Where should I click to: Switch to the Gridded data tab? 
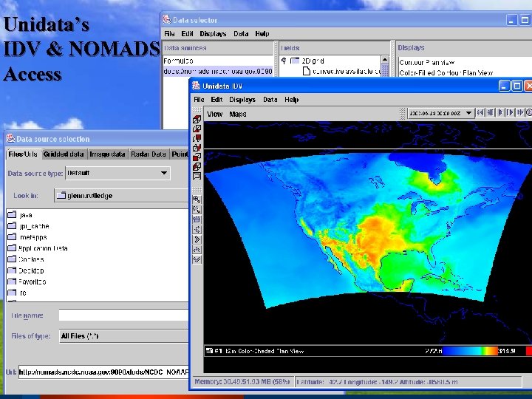pos(64,154)
